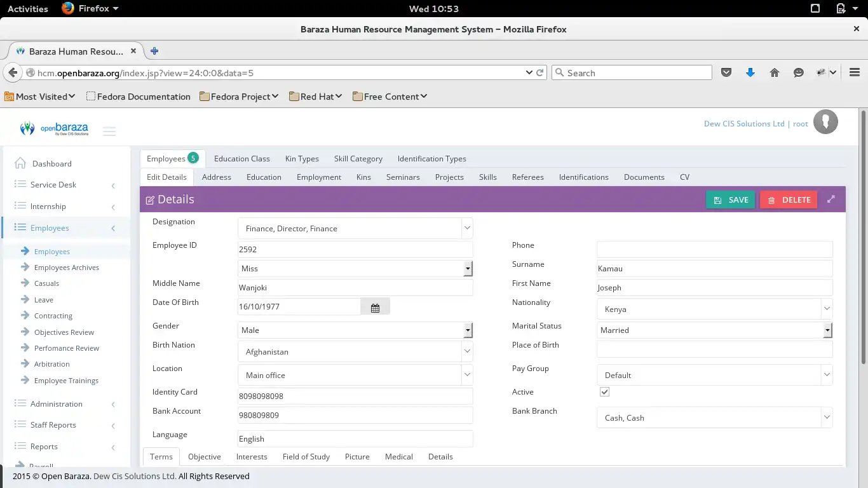The height and width of the screenshot is (488, 868).
Task: Expand the Administration section in the sidebar
Action: pos(57,403)
